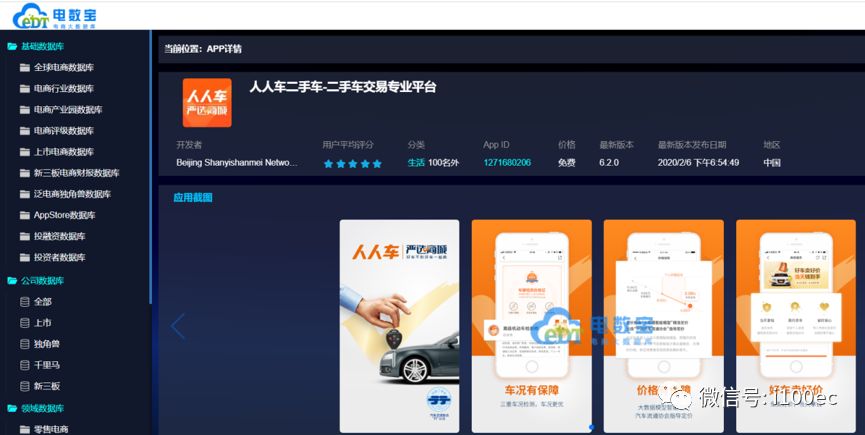The image size is (865, 435).
Task: Click database icon beside 独角兽
Action: (24, 343)
